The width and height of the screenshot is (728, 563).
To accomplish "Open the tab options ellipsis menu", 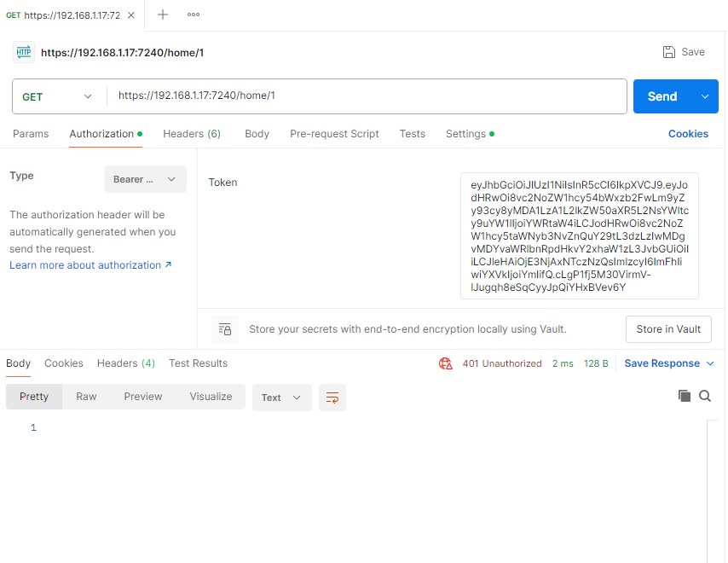I will coord(194,15).
